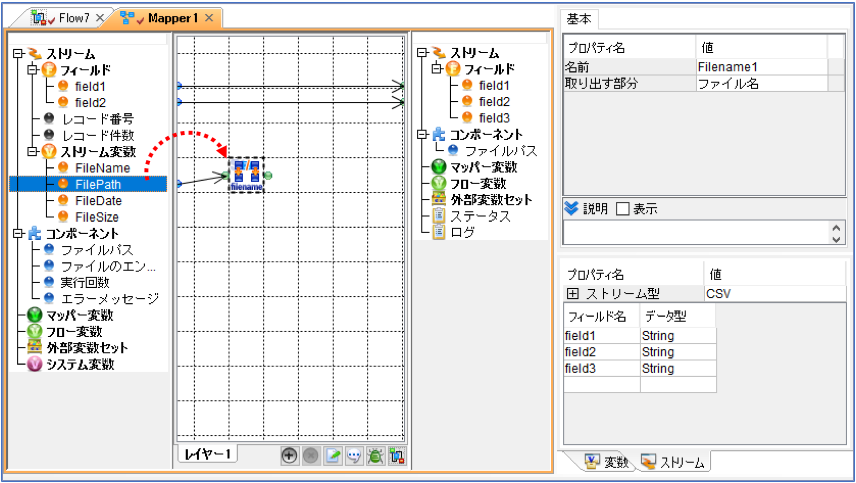Click マッパー変数 in the output tree
The width and height of the screenshot is (856, 483).
(x=483, y=167)
